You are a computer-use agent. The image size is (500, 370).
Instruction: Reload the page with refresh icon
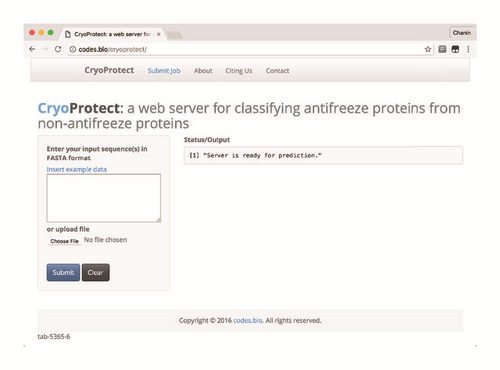[x=58, y=49]
